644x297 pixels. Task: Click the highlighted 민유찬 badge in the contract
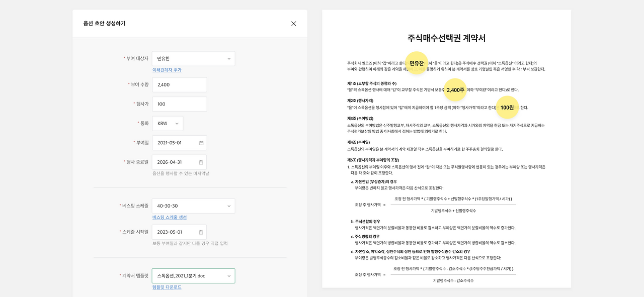[x=416, y=62]
